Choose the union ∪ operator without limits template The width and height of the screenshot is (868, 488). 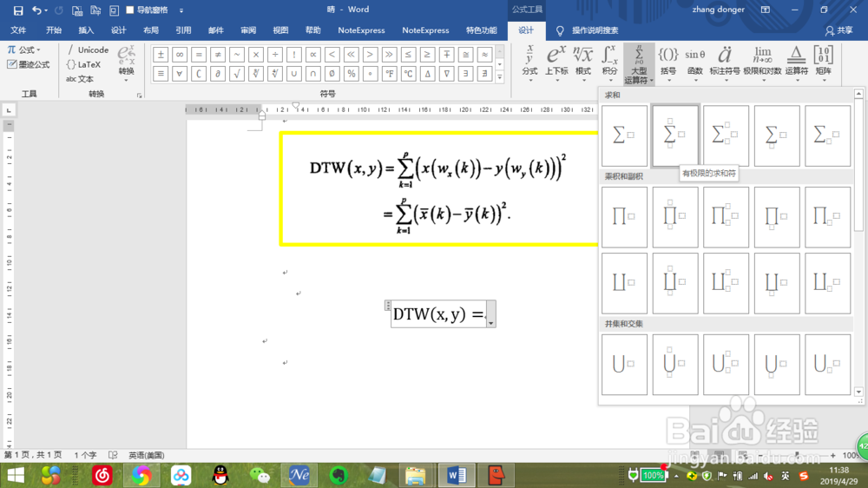[624, 364]
